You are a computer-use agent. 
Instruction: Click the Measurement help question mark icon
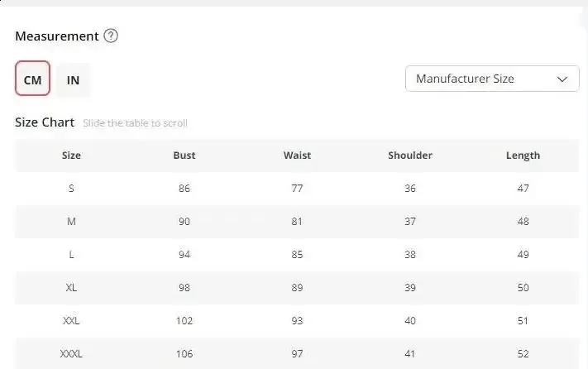(x=111, y=36)
